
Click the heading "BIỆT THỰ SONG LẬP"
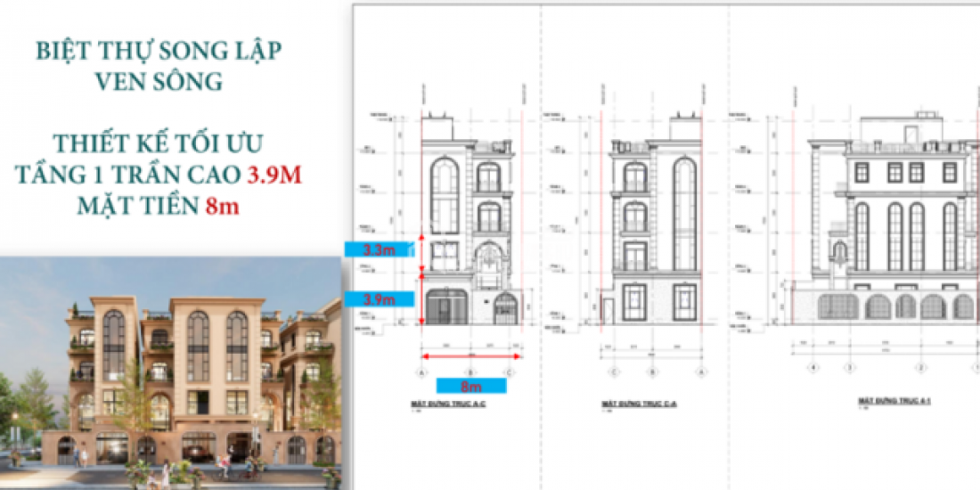point(159,53)
